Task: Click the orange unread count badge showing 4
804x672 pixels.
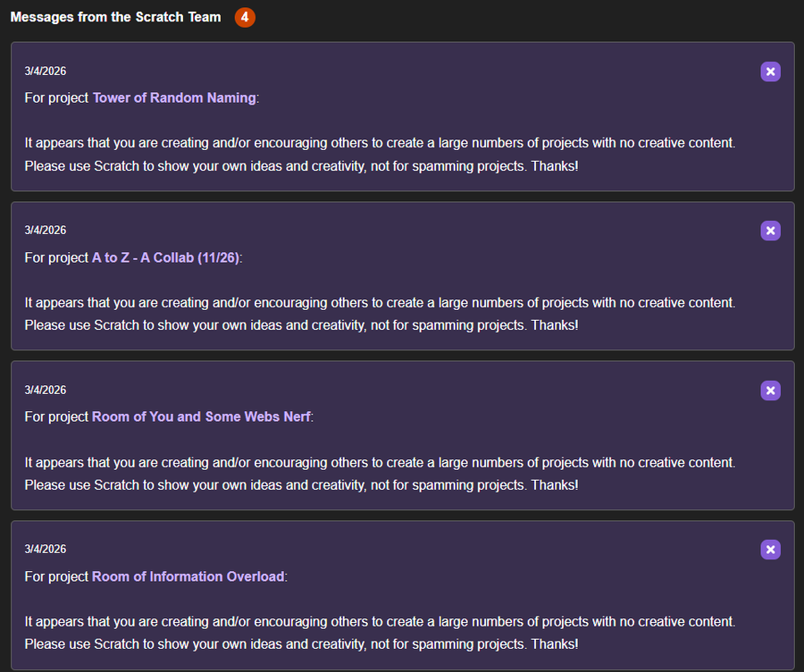Action: (245, 17)
